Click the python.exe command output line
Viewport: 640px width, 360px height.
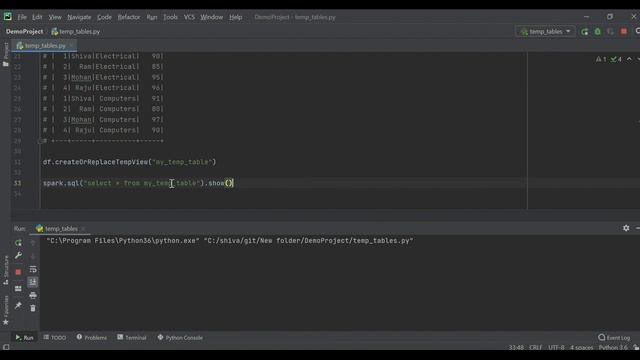tap(230, 241)
